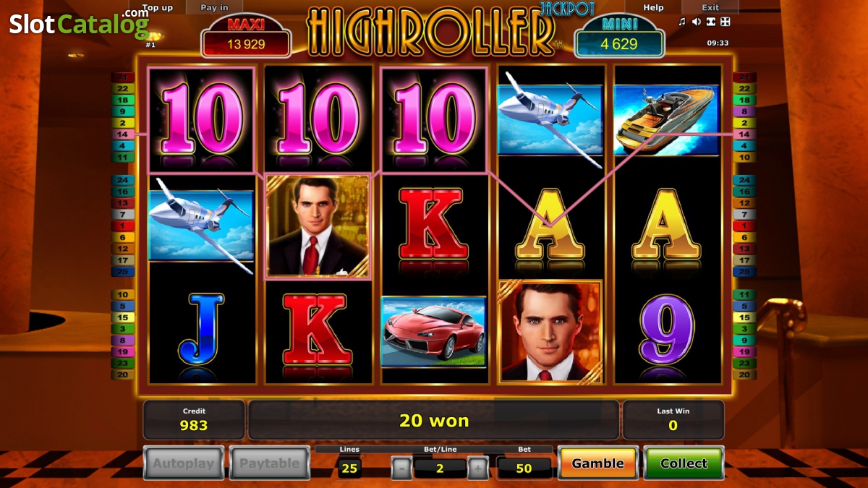Click the blue J symbol
This screenshot has height=488, width=868.
coord(200,329)
